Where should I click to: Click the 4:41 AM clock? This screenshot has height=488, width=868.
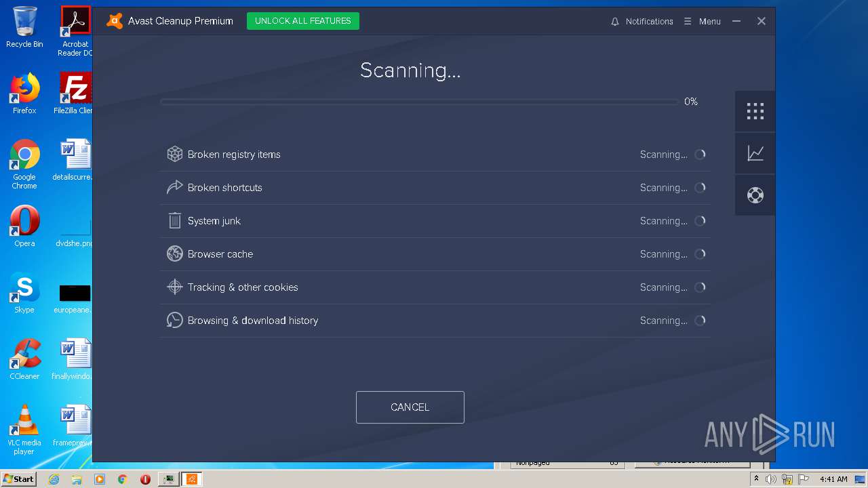click(x=833, y=479)
